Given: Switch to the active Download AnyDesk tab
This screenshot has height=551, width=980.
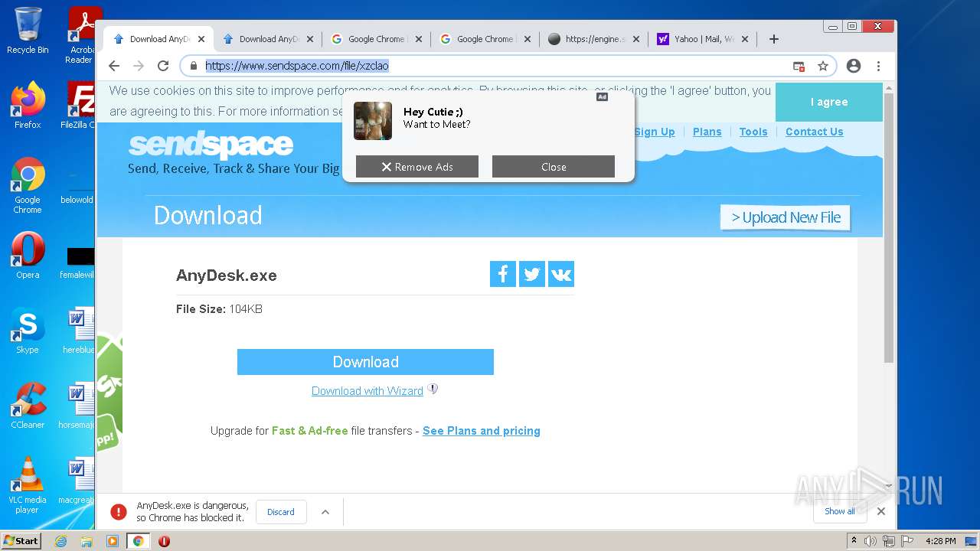Looking at the screenshot, I should [159, 39].
